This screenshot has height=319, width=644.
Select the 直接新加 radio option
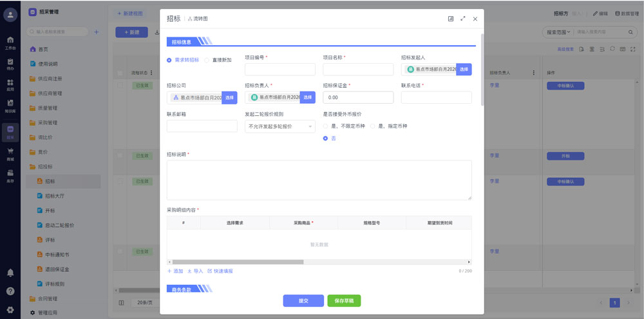(x=207, y=60)
